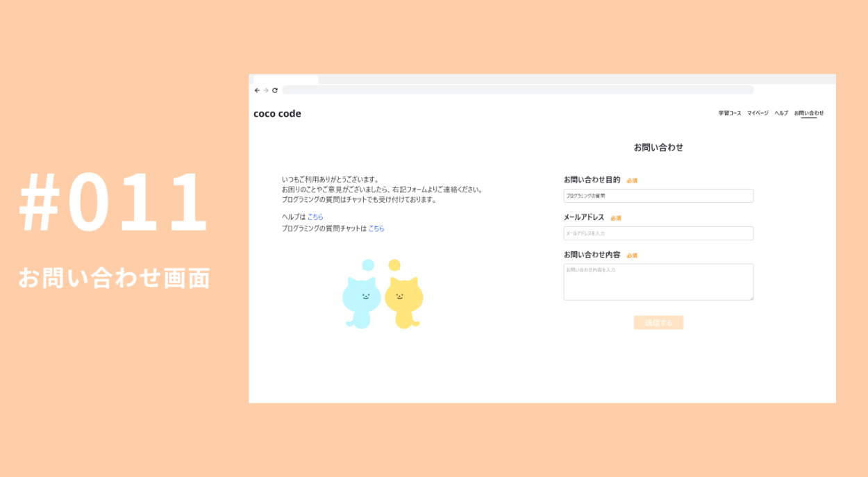The width and height of the screenshot is (868, 477).
Task: Follow the こちら link next to ヘルプは
Action: (x=315, y=217)
